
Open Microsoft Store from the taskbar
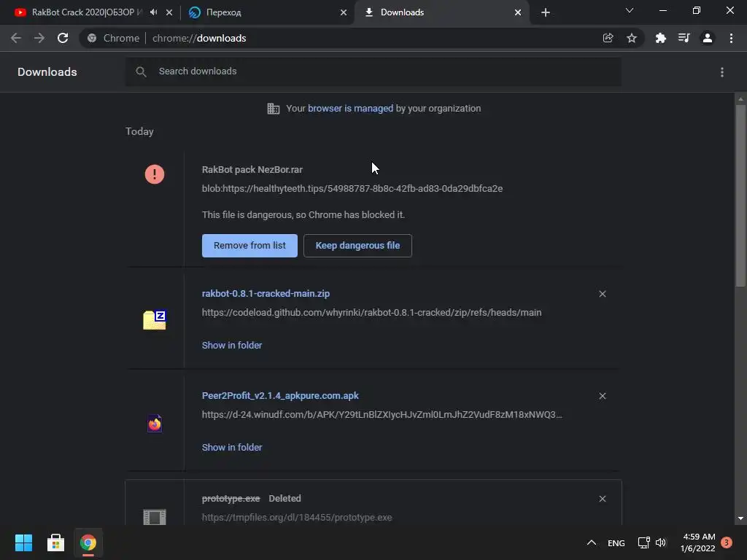click(x=55, y=542)
